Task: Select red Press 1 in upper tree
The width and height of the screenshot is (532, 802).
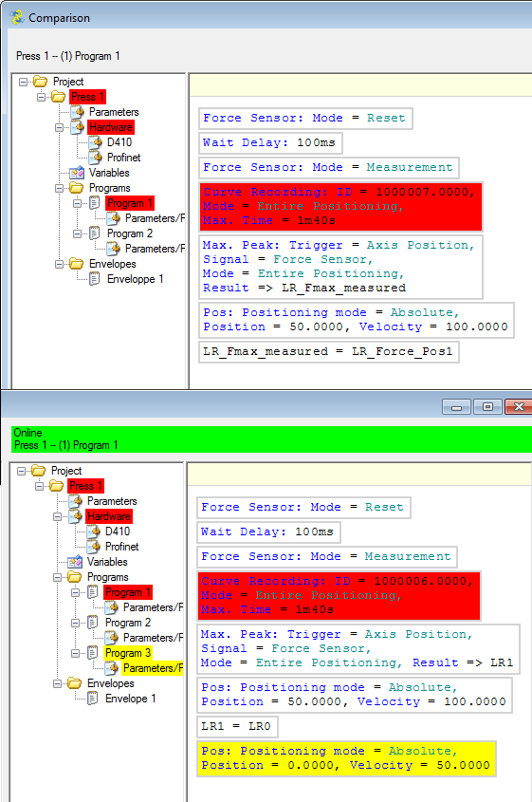Action: 87,97
